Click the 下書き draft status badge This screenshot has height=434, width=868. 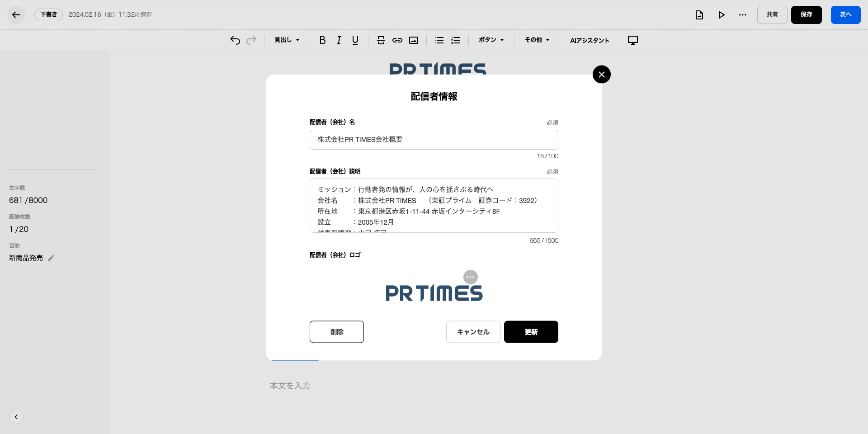click(x=48, y=15)
